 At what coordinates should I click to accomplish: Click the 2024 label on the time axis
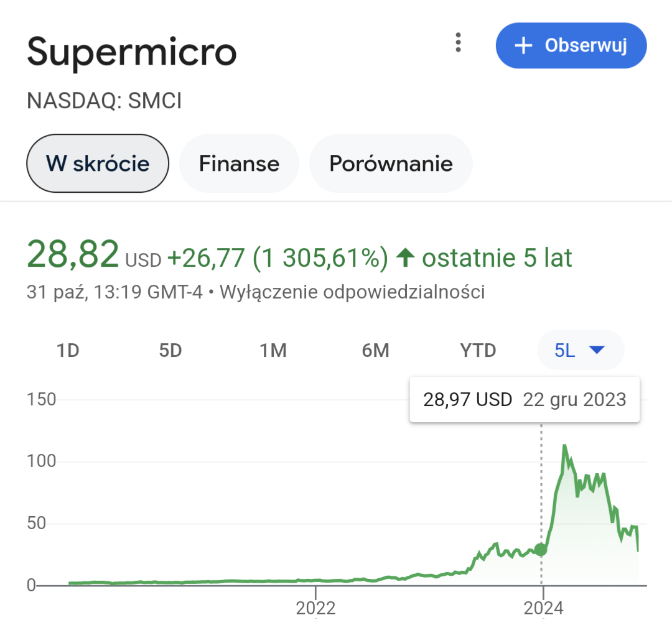[543, 608]
